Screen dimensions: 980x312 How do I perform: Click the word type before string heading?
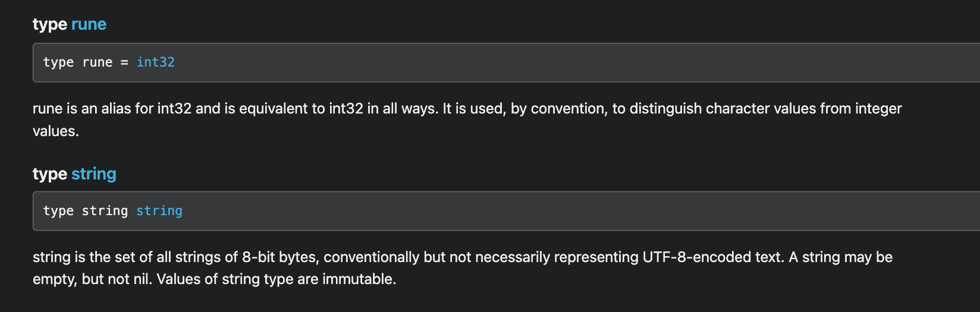50,175
